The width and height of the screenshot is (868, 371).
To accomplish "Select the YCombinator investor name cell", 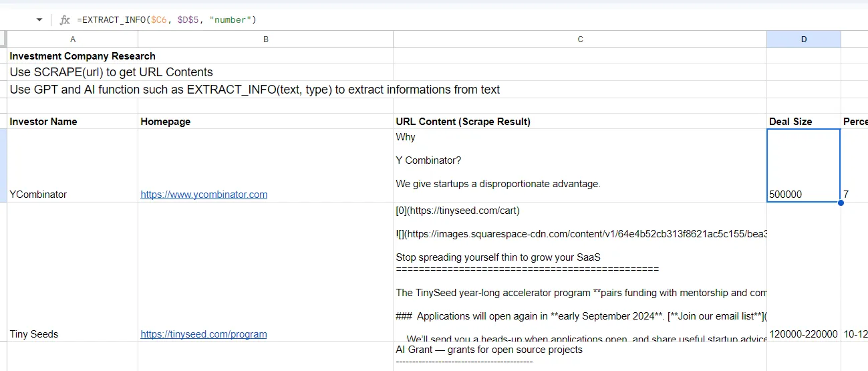I will (38, 195).
